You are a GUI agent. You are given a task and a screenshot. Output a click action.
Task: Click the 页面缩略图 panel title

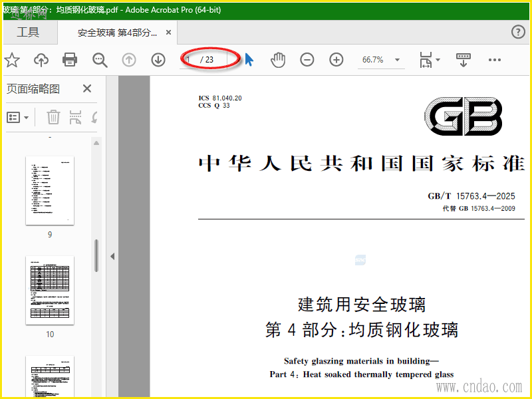click(33, 89)
